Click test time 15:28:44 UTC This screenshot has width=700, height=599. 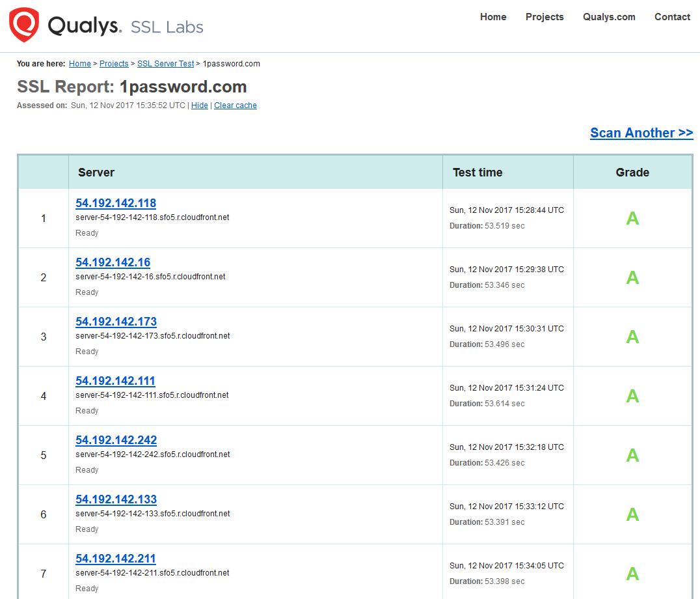(x=507, y=210)
